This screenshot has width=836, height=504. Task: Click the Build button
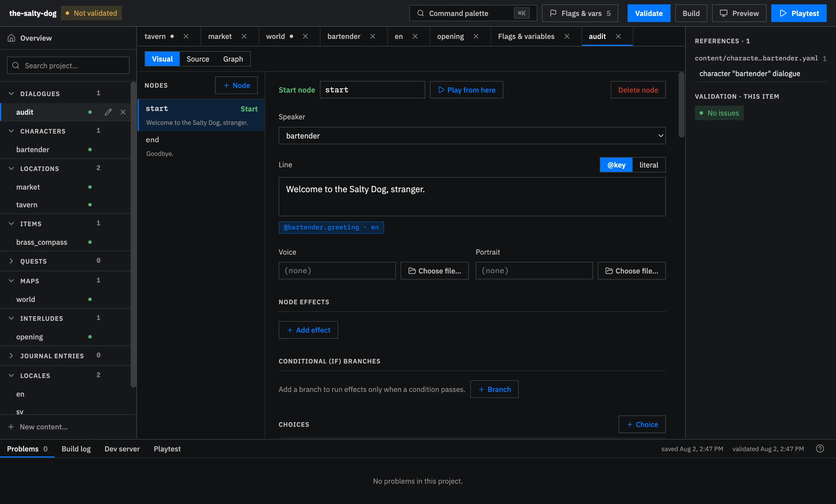[x=691, y=13]
